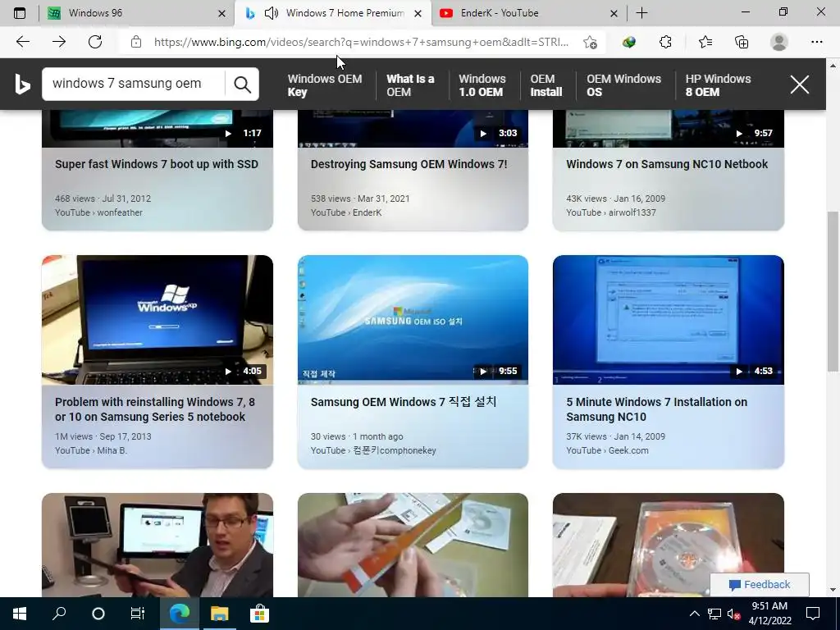Viewport: 840px width, 630px height.
Task: Select the HP Windows 8 OEM suggestion
Action: click(x=718, y=84)
